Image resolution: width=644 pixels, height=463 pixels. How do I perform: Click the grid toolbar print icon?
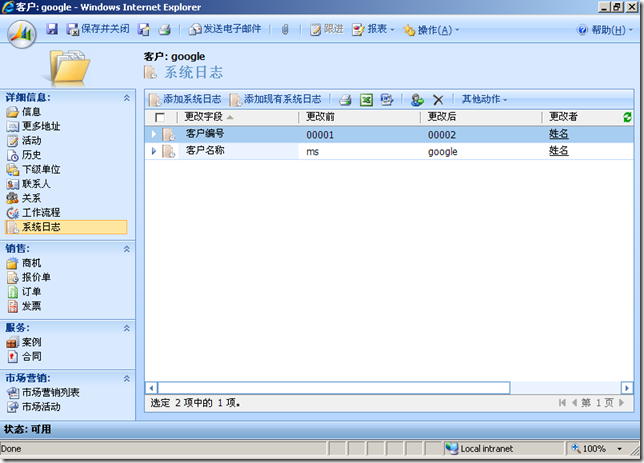pyautogui.click(x=345, y=99)
